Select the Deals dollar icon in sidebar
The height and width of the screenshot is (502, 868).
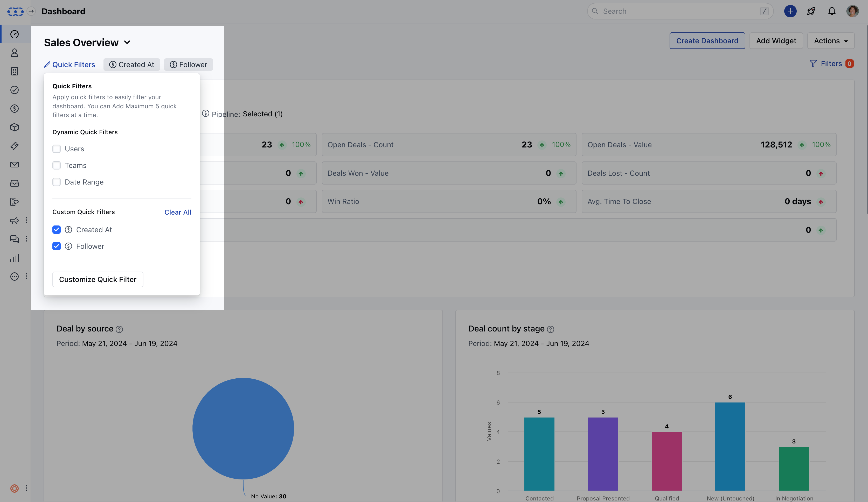click(14, 108)
